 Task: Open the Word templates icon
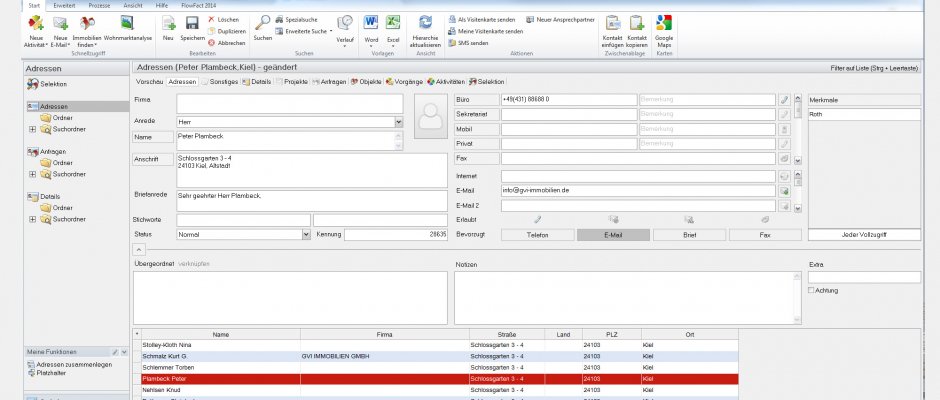[x=371, y=24]
